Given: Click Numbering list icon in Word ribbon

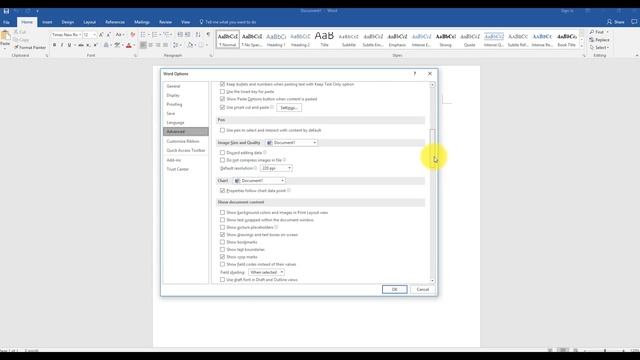Looking at the screenshot, I should pyautogui.click(x=155, y=35).
